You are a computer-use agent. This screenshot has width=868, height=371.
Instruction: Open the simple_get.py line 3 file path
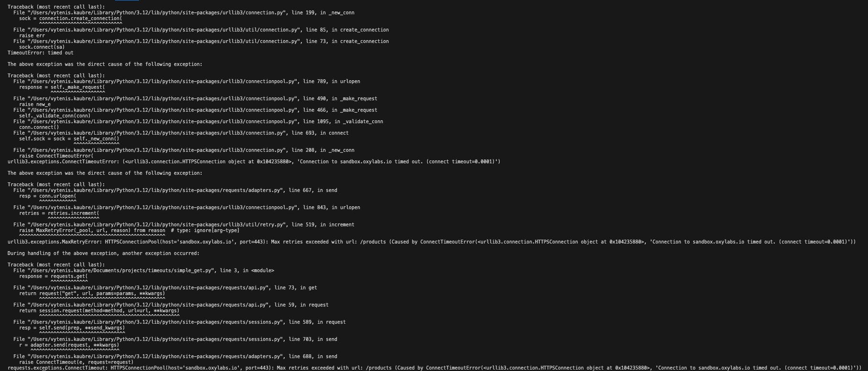coord(121,271)
